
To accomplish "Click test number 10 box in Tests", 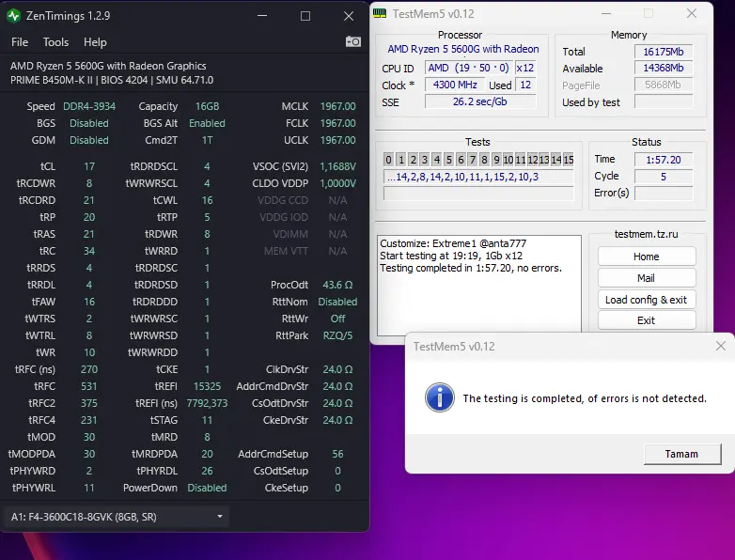I will 508,160.
